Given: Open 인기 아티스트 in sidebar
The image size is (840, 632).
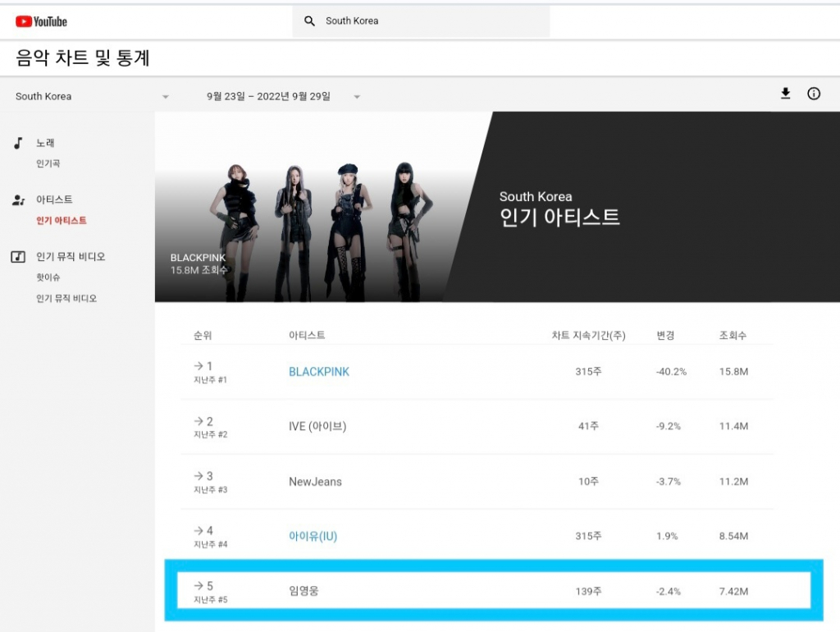Looking at the screenshot, I should tap(61, 220).
